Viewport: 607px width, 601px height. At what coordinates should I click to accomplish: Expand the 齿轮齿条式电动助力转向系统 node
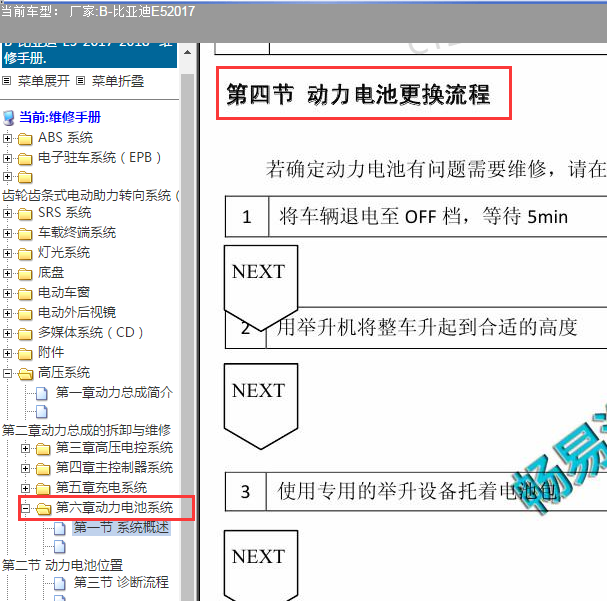click(x=7, y=177)
